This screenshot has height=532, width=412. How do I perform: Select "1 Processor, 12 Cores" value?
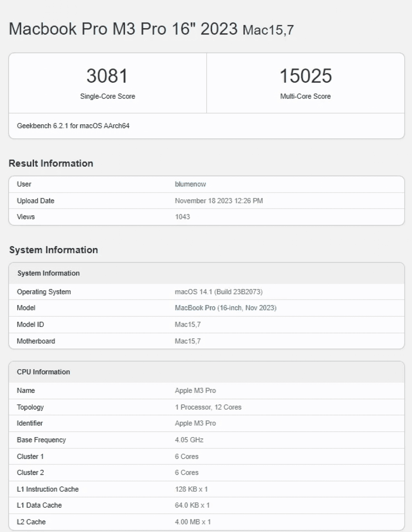click(x=208, y=407)
